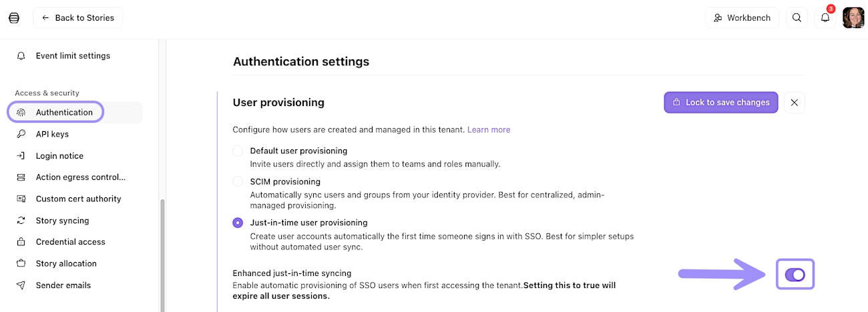Disable Enhanced just-in-time syncing toggle
The width and height of the screenshot is (868, 312).
coord(795,275)
